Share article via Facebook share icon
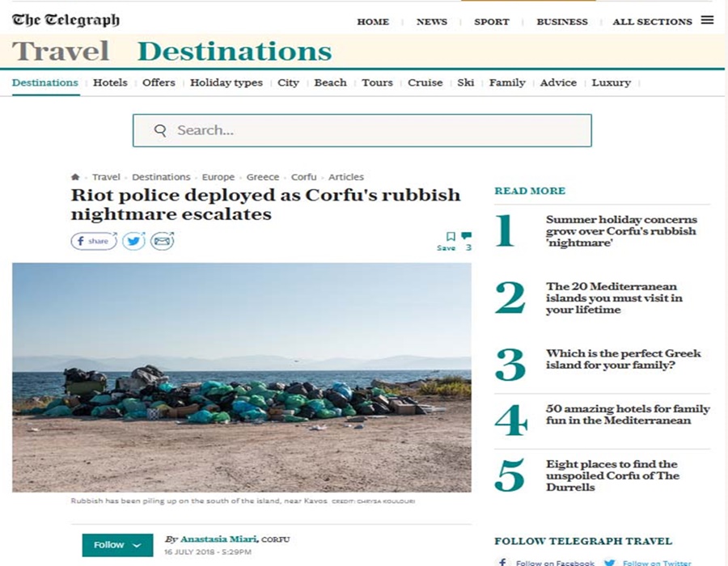This screenshot has width=728, height=566. click(94, 241)
